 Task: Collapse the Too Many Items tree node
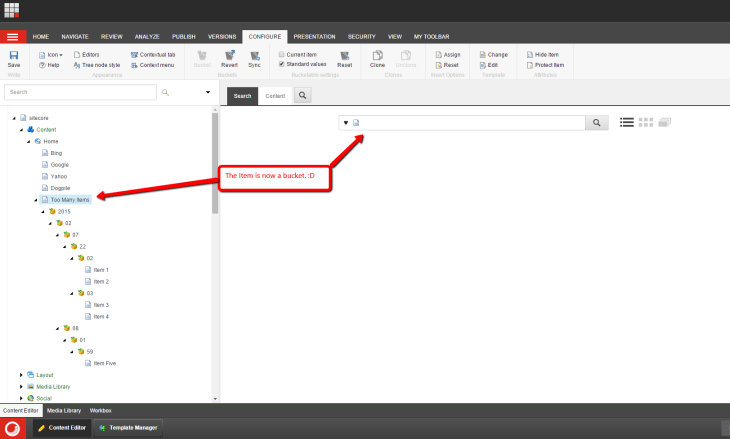[x=37, y=199]
